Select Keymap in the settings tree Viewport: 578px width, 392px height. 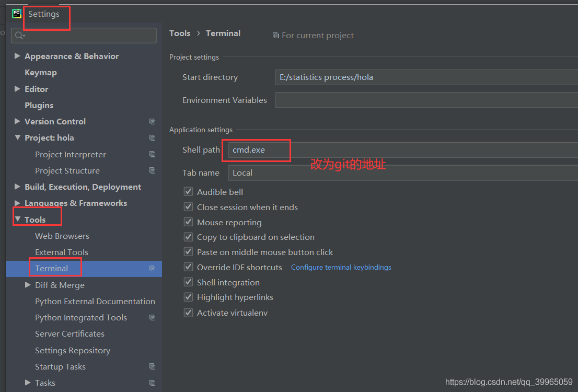coord(41,73)
